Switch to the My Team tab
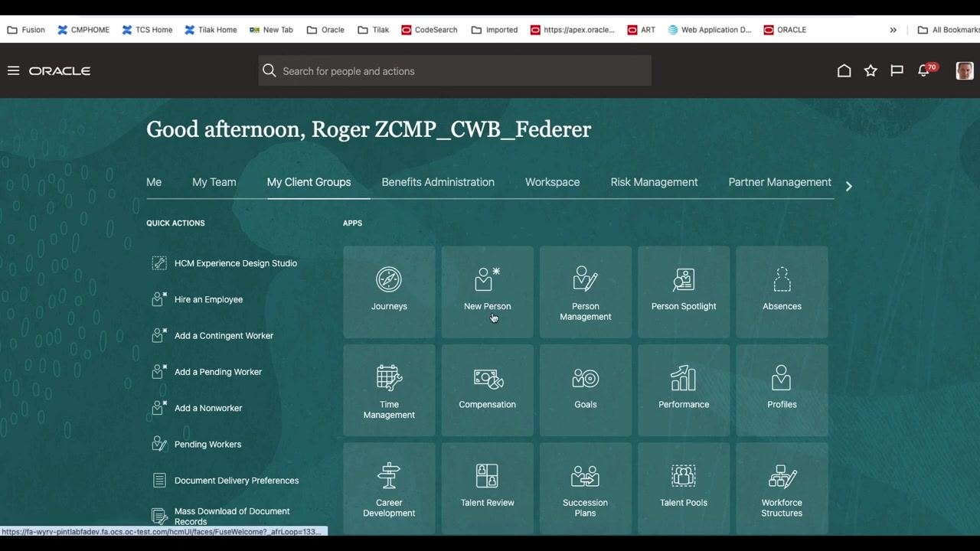This screenshot has width=980, height=551. (x=214, y=182)
